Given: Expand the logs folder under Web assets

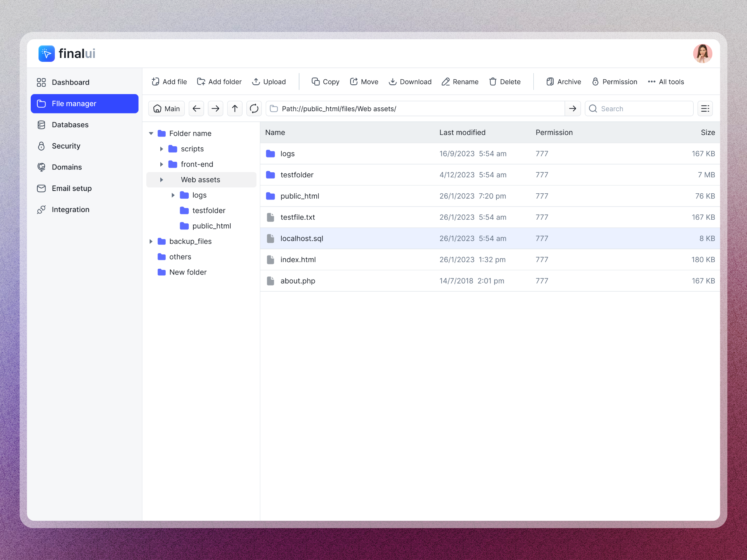Looking at the screenshot, I should point(174,195).
